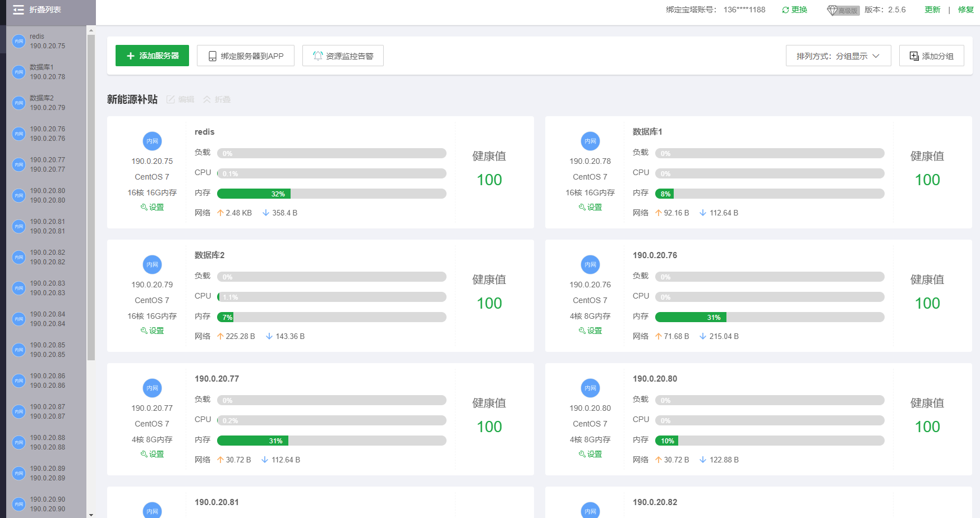The height and width of the screenshot is (518, 980).
Task: Click sidebar scrollbar thumb
Action: (x=91, y=197)
